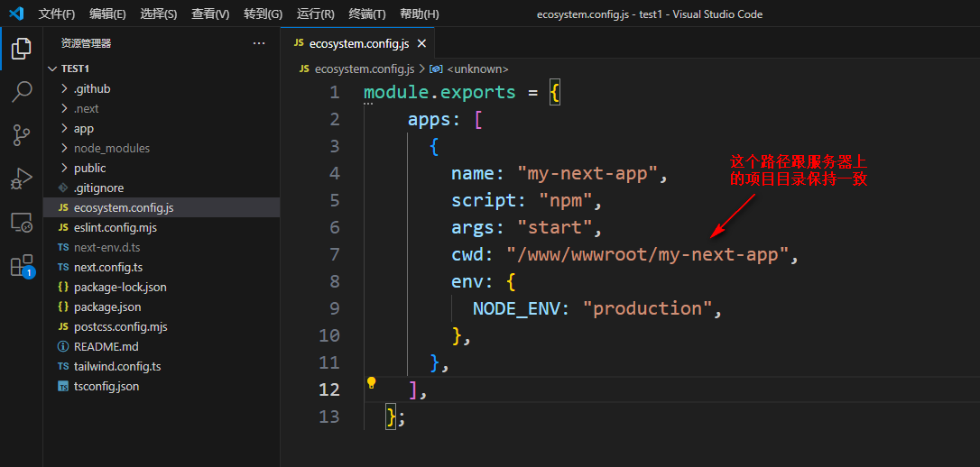Open the Source Control view
This screenshot has width=980, height=467.
coord(22,135)
